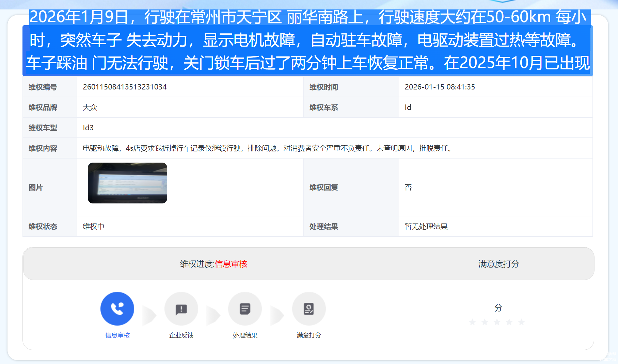The height and width of the screenshot is (364, 618).
Task: Select the fourth satisfaction star
Action: [x=509, y=322]
